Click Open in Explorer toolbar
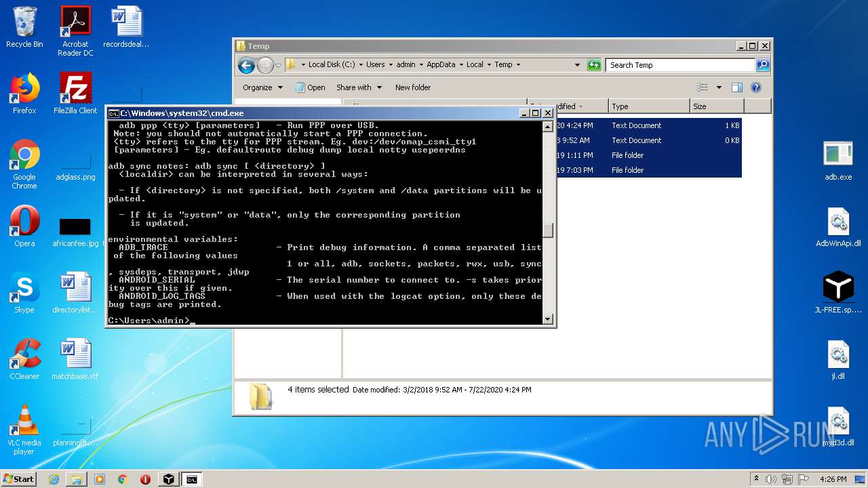868x488 pixels. [311, 87]
